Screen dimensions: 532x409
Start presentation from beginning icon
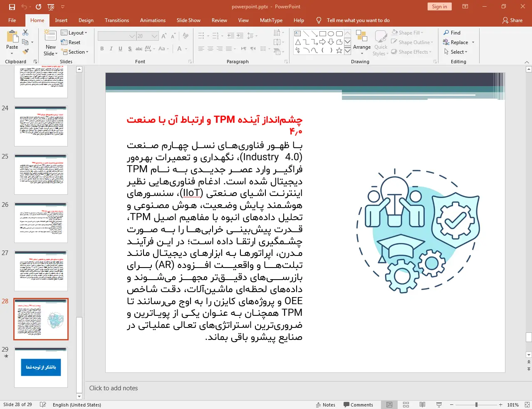(51, 7)
